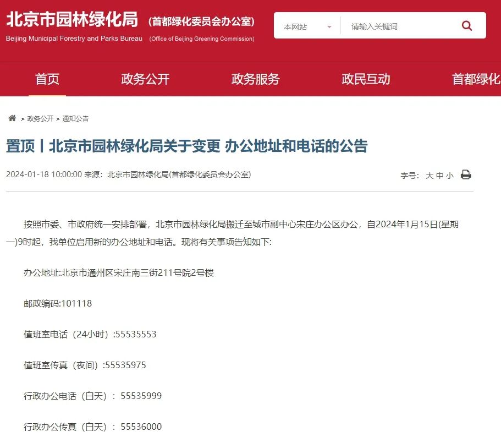Open the 政务服务 navigation menu

[x=256, y=79]
